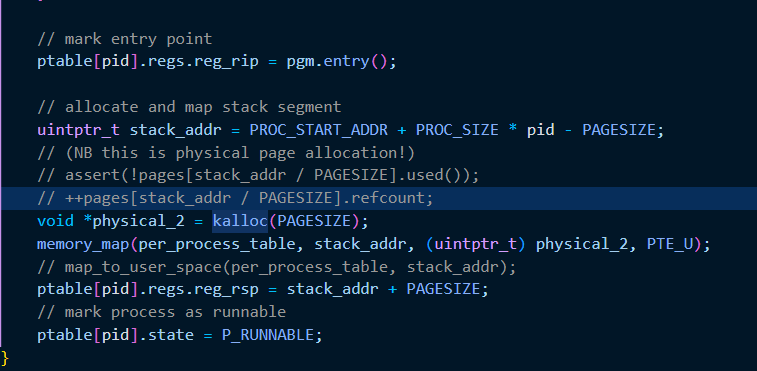Click the closing yellow curly brace
This screenshot has width=757, height=371.
[x=5, y=358]
